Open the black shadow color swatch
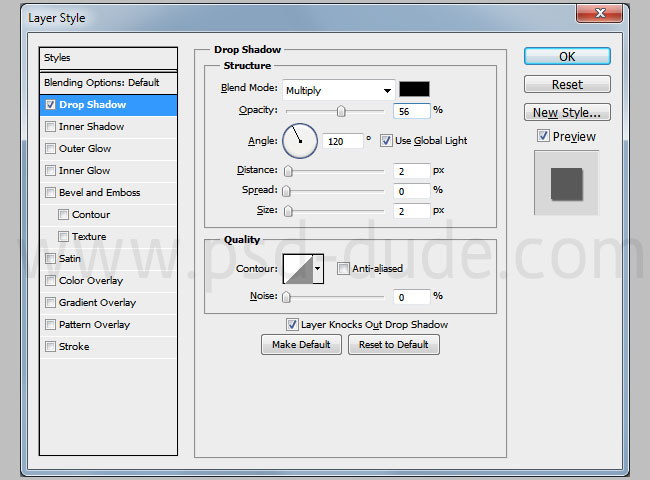Screen dimensions: 650x480 [x=414, y=89]
